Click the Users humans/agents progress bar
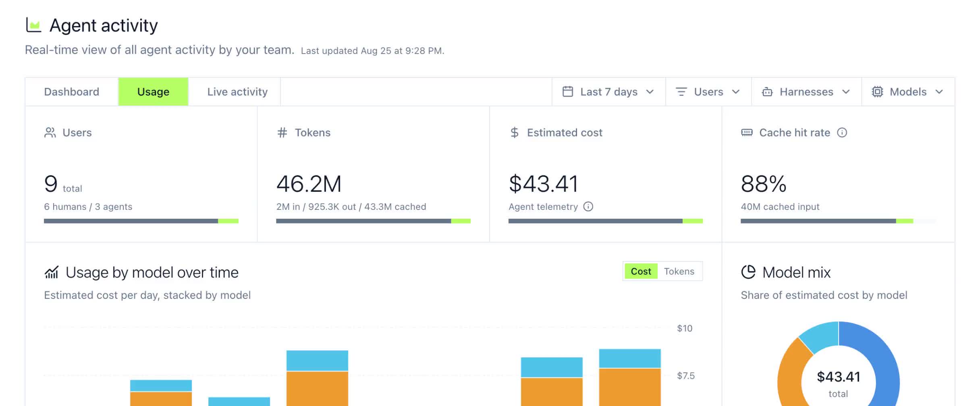Screen dimensions: 980x406 tap(141, 221)
